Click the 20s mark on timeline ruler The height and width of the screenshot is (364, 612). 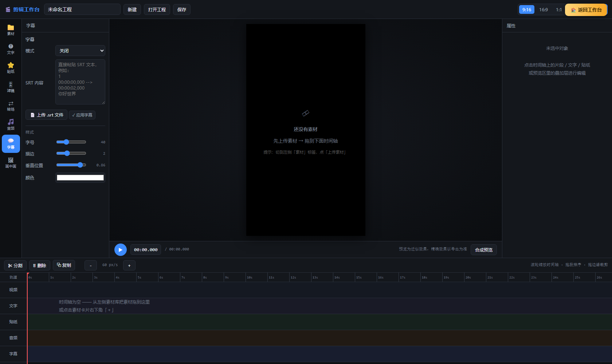point(468,277)
